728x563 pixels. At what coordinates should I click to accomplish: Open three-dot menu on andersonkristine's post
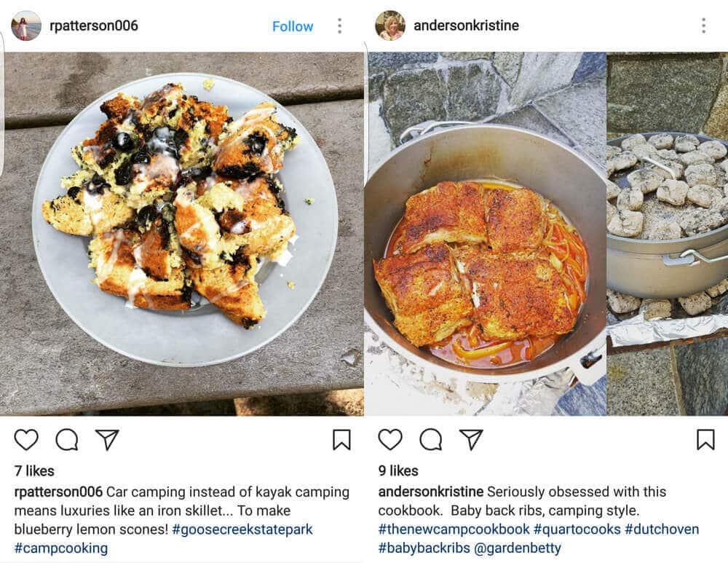coord(703,26)
